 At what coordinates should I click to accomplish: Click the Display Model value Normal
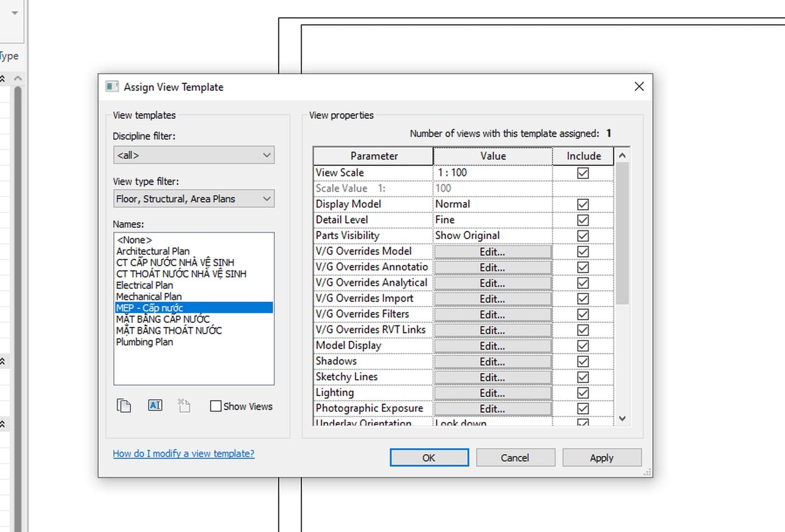coord(493,204)
